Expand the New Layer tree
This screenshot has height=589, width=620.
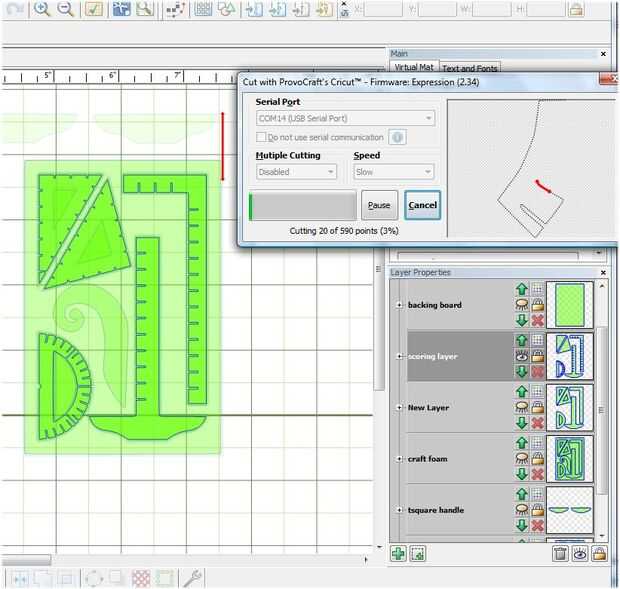tap(399, 408)
